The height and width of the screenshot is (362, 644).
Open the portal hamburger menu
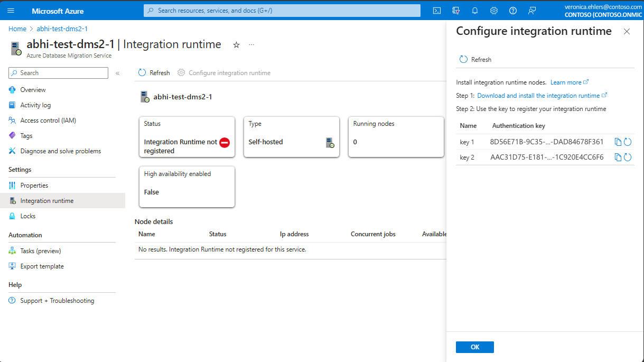point(11,10)
